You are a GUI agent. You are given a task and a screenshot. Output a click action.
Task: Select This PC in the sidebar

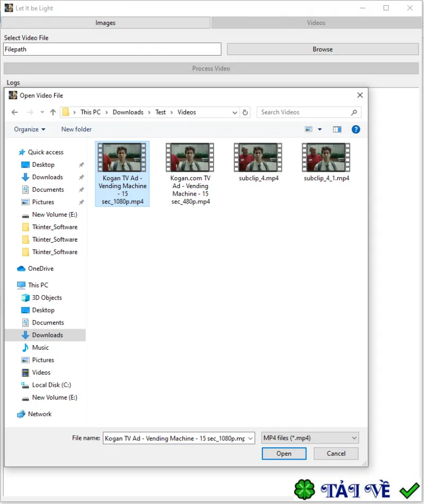[38, 285]
